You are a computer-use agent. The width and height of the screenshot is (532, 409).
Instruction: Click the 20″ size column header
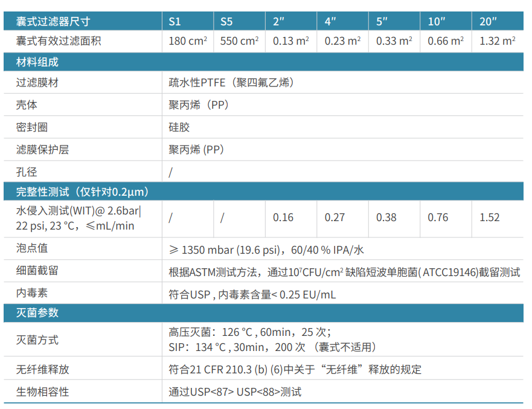pyautogui.click(x=488, y=22)
